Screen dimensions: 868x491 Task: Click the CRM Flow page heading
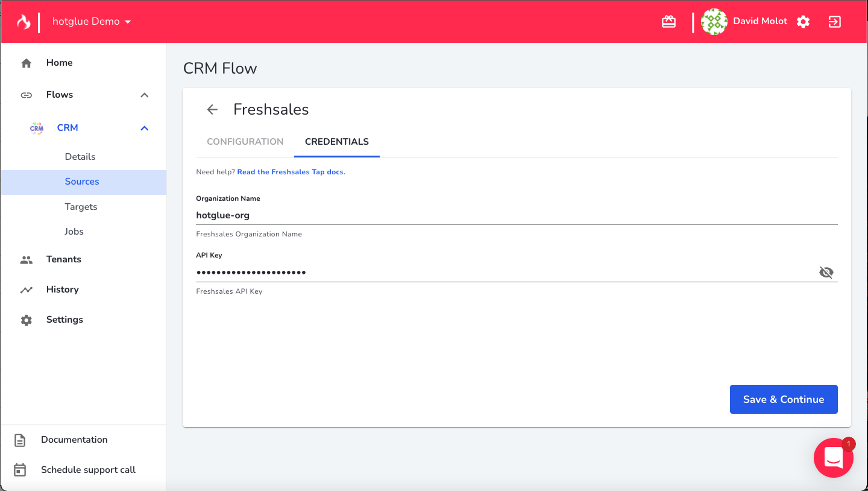click(x=220, y=68)
